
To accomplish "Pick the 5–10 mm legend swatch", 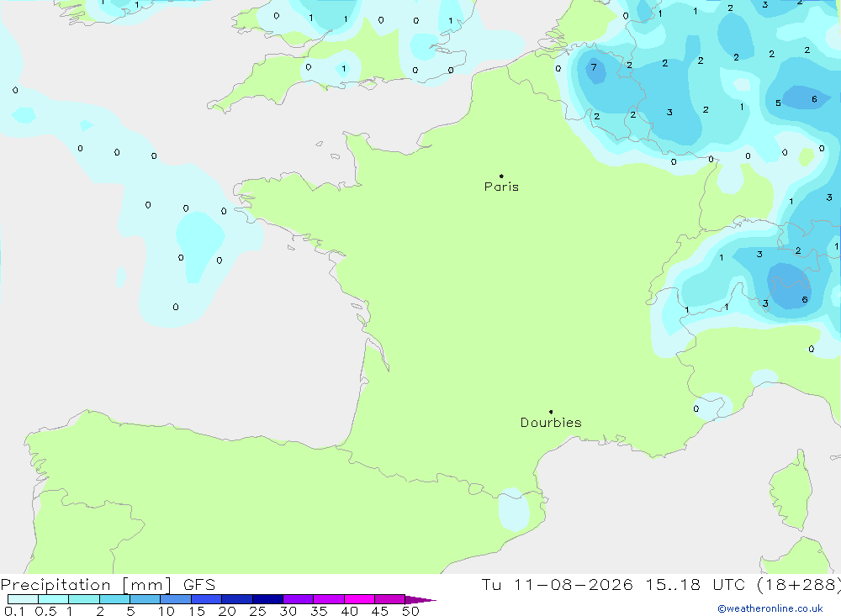I will 145,599.
